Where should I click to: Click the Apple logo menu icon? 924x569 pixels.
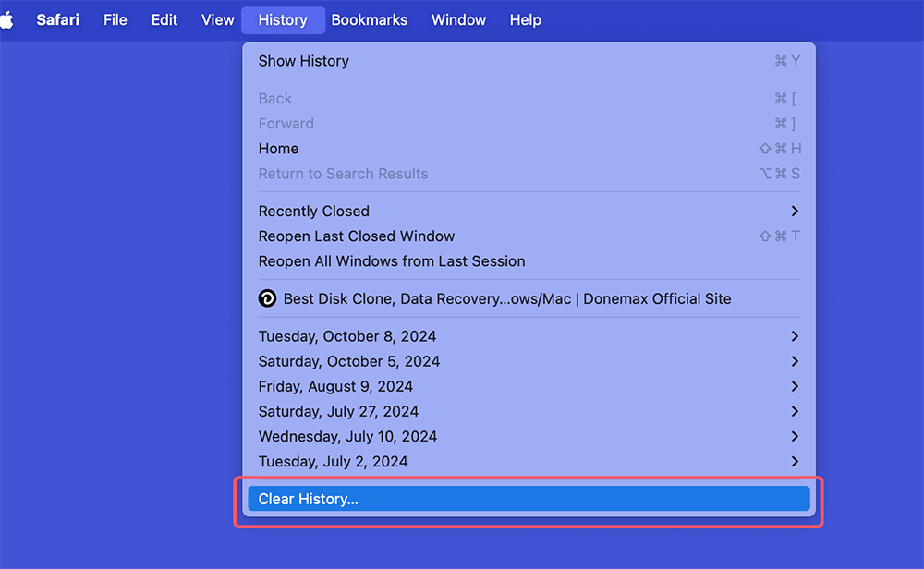coord(6,19)
